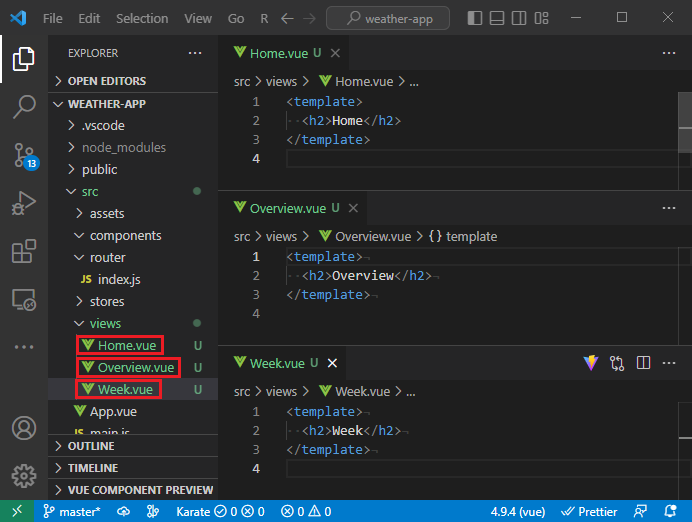
Task: Show additional activity bar views
Action: pos(23,347)
